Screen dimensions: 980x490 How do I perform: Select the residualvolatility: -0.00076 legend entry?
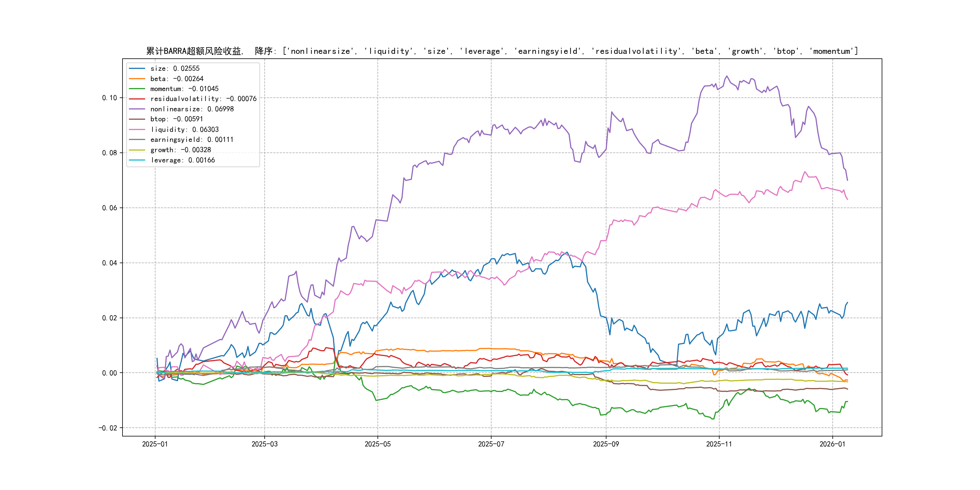[203, 99]
